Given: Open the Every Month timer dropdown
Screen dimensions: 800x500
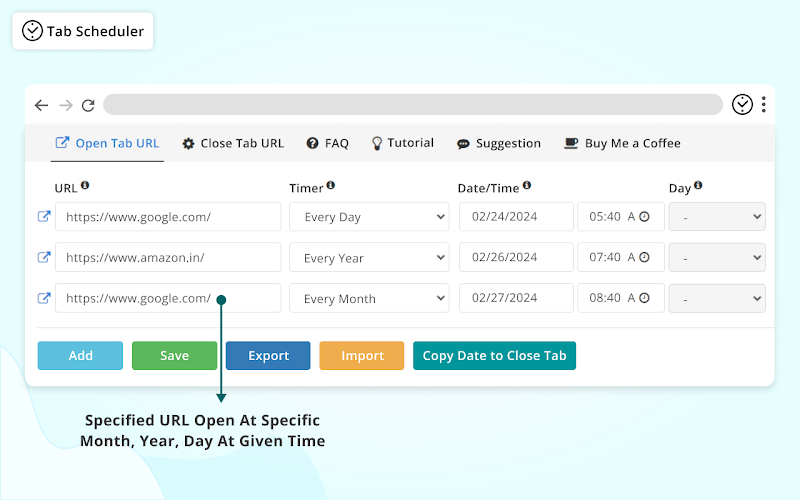Looking at the screenshot, I should point(369,298).
